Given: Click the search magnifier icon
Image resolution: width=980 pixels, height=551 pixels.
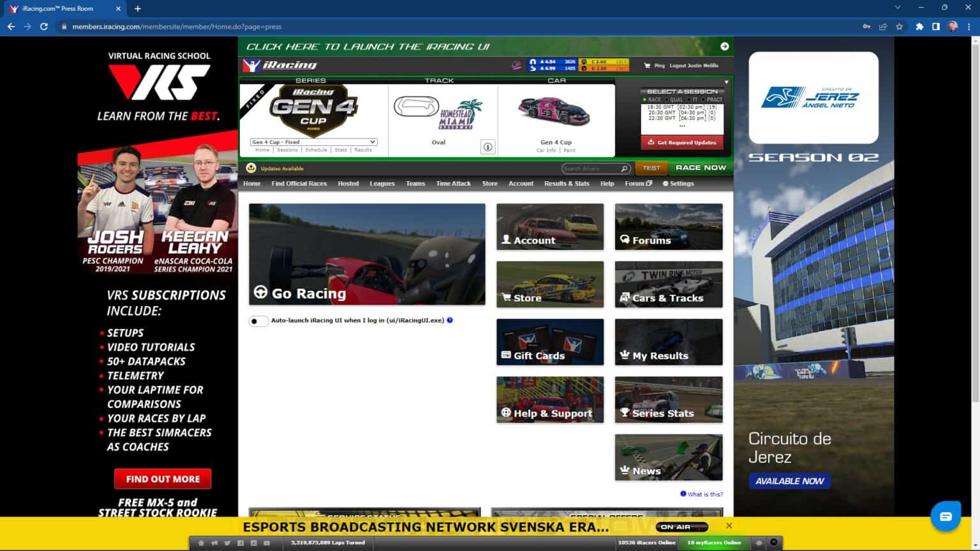Looking at the screenshot, I should (624, 168).
